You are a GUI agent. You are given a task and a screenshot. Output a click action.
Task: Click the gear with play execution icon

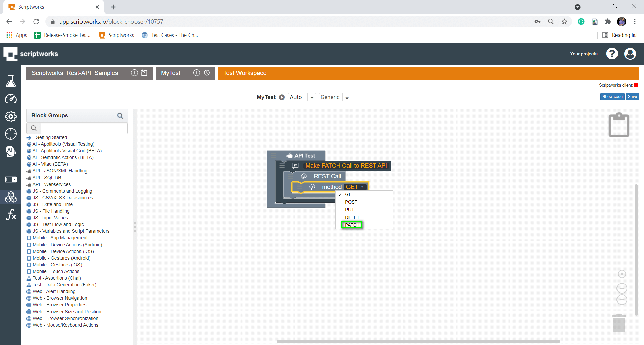[11, 117]
